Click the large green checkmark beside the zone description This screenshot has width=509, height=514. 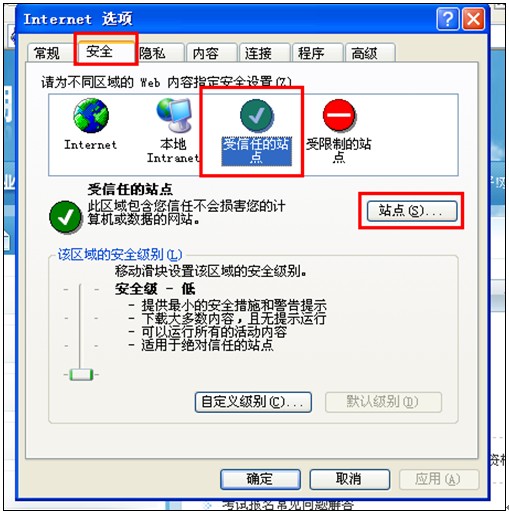[65, 217]
